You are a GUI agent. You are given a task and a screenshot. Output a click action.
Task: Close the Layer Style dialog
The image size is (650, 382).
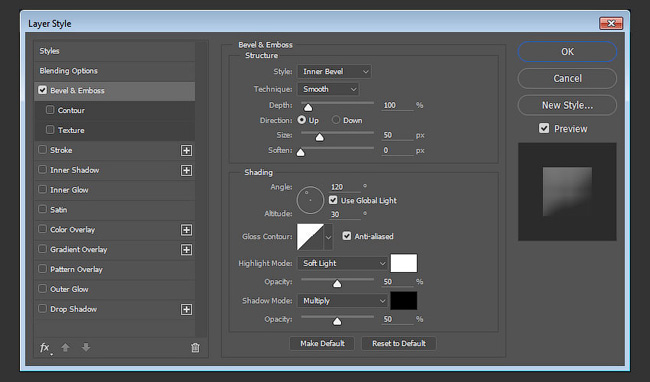click(611, 23)
